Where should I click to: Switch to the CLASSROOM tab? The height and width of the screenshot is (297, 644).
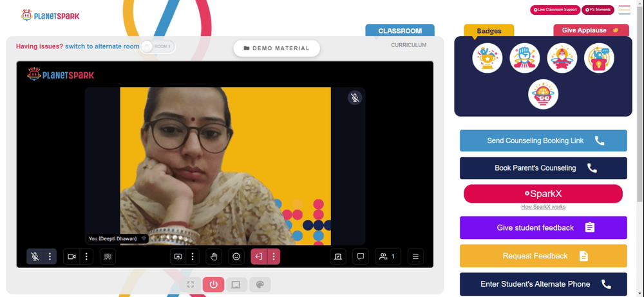point(400,31)
